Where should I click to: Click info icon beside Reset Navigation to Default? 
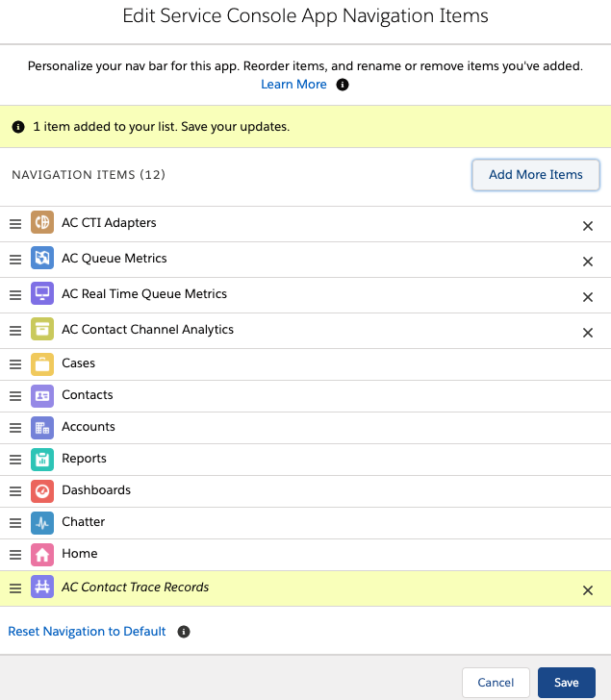184,632
